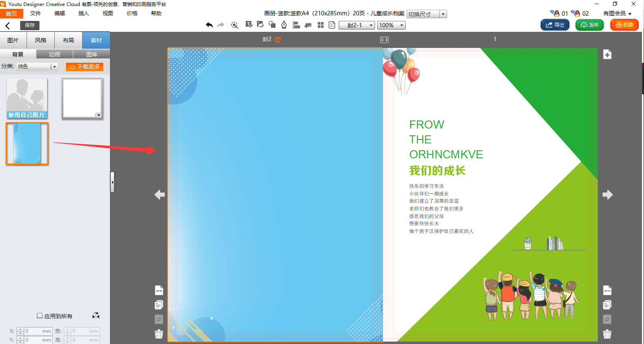Open the shapes tool in the toolbar
The image size is (644, 344).
pos(272,25)
